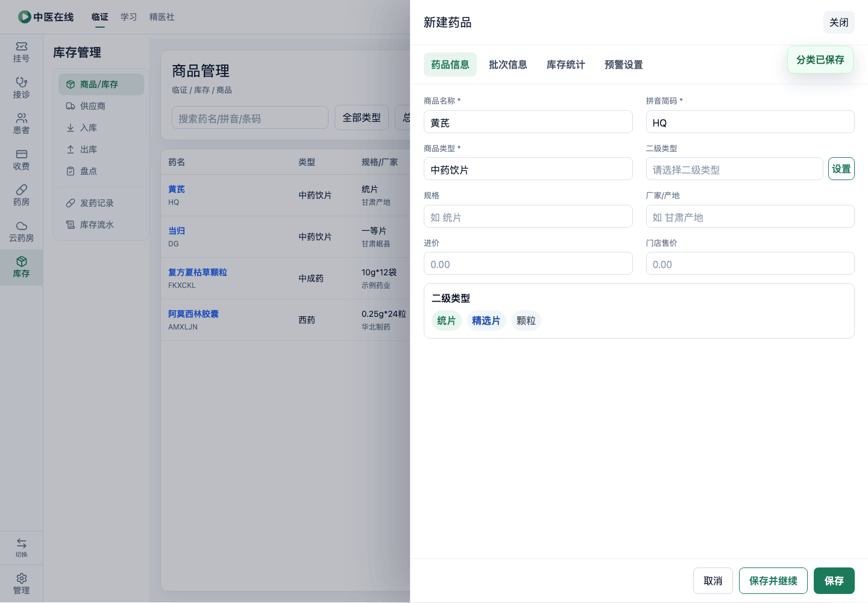
Task: Close the 新建药品 panel with 关闭
Action: click(x=839, y=22)
